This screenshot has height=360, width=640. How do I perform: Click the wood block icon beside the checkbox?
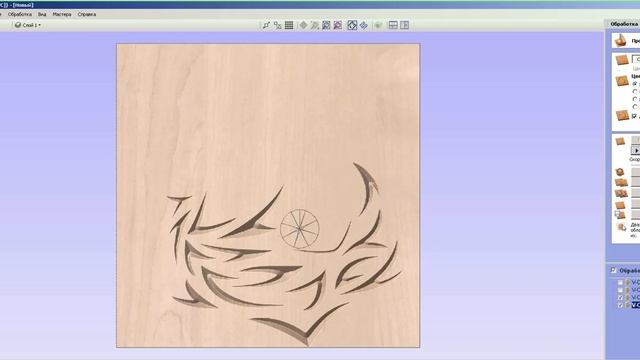tap(622, 116)
